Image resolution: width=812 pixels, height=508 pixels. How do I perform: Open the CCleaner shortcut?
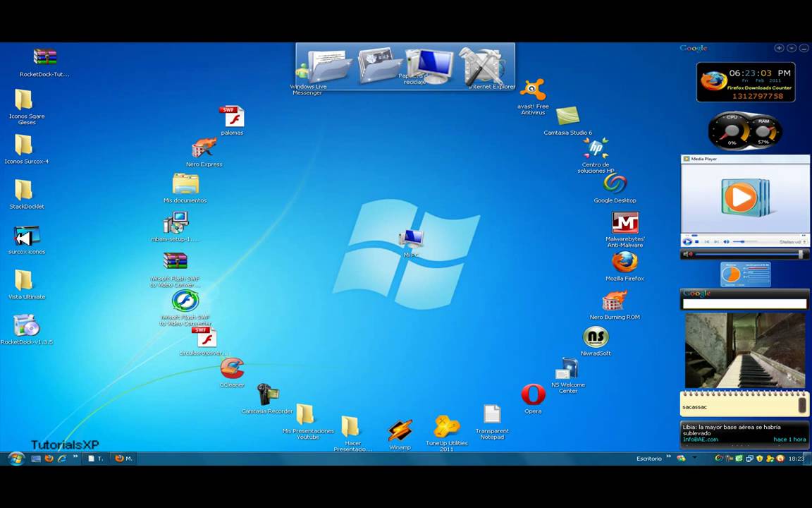point(232,368)
